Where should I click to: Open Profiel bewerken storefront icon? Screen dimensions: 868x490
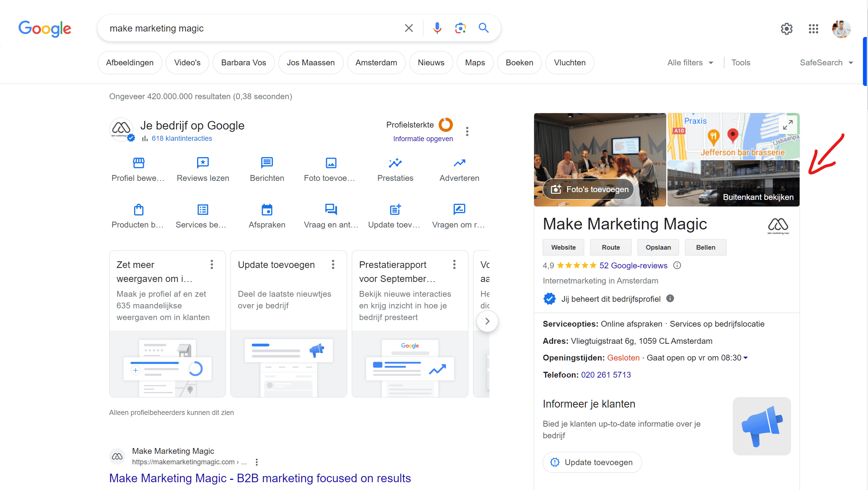tap(138, 170)
